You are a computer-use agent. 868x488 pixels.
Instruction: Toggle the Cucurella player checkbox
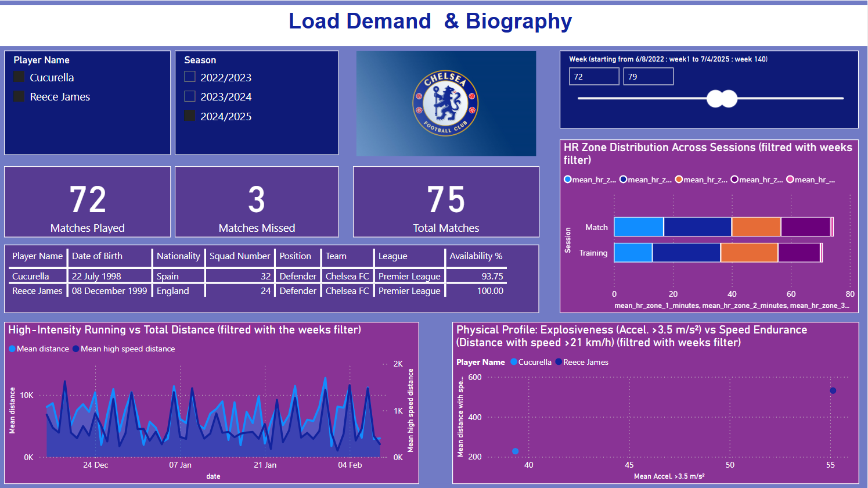coord(19,77)
